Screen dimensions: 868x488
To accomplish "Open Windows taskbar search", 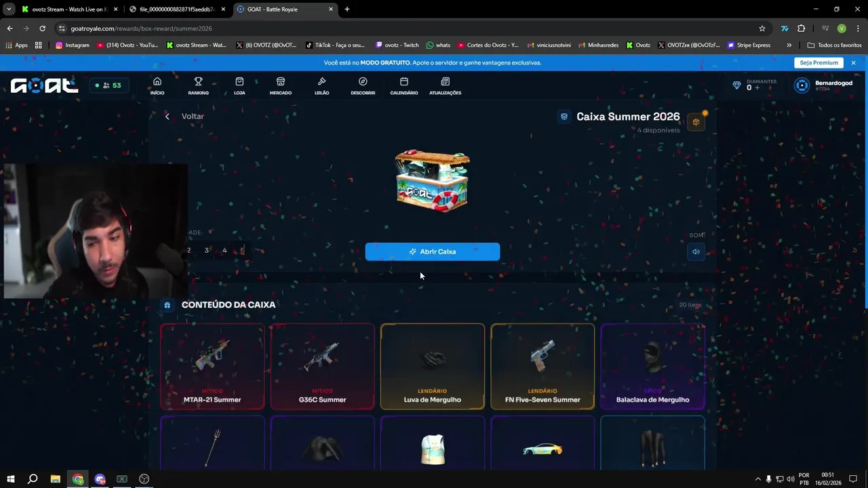I will point(33,479).
